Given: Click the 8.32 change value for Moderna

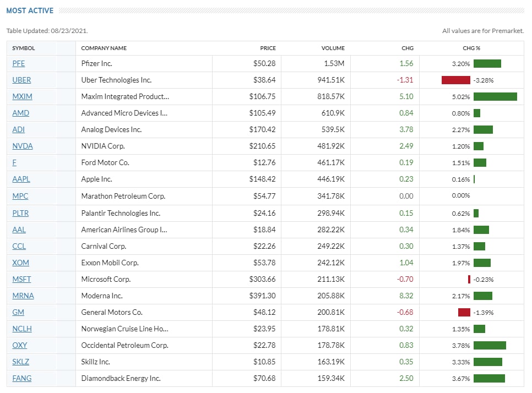Looking at the screenshot, I should point(406,296).
